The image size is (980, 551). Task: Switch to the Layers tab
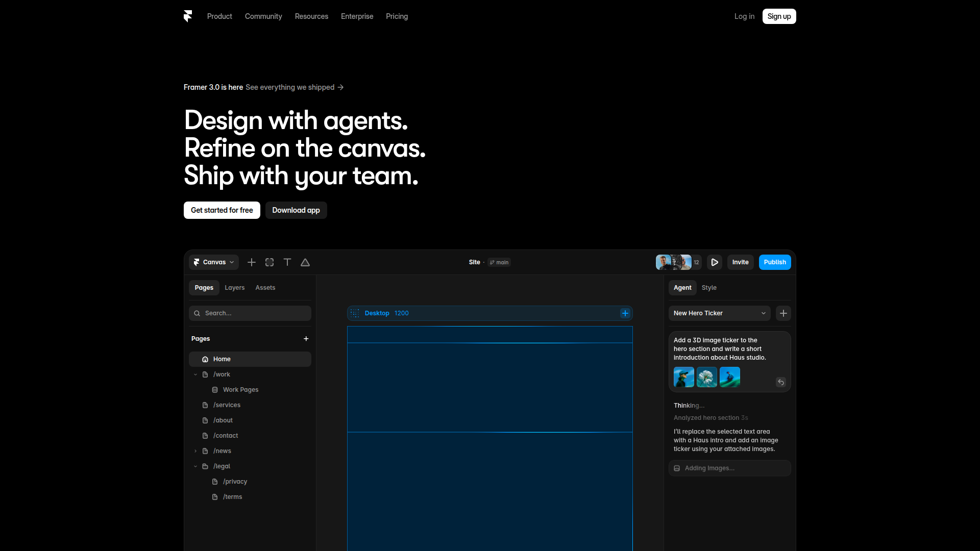[235, 288]
